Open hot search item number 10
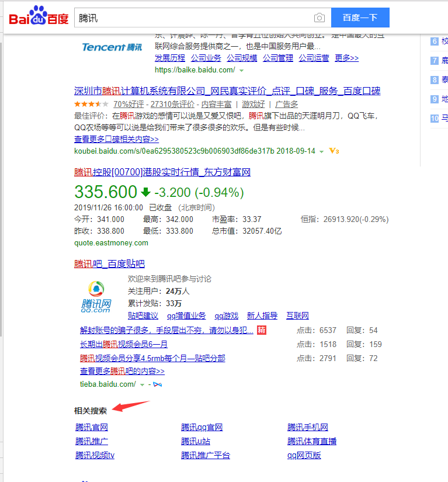This screenshot has height=482, width=448. [x=439, y=118]
